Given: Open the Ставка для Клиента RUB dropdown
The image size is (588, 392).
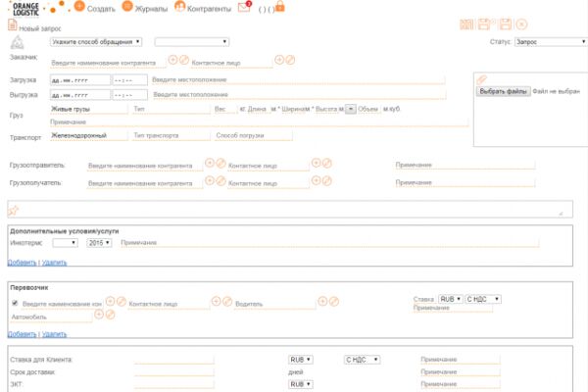Looking at the screenshot, I should coord(301,360).
